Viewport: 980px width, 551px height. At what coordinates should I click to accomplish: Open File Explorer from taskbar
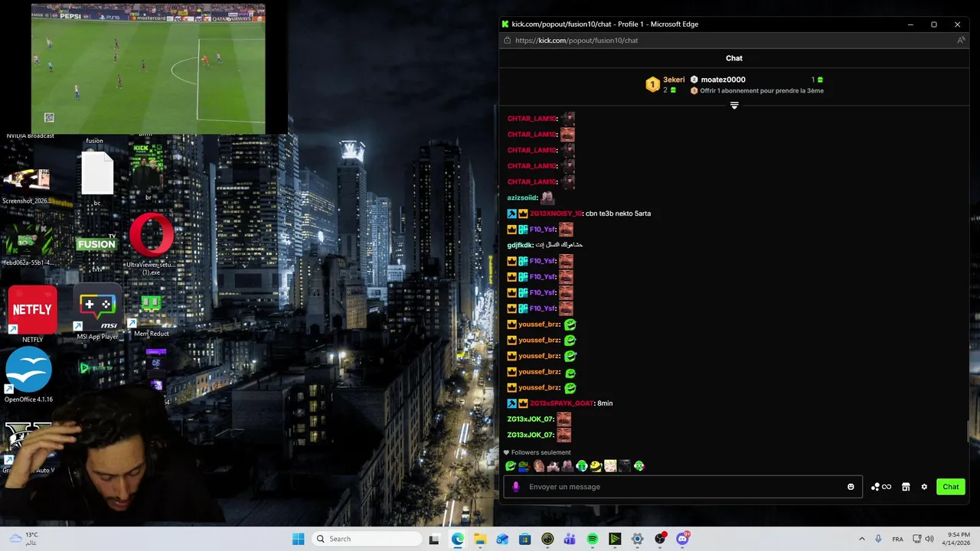pyautogui.click(x=480, y=539)
